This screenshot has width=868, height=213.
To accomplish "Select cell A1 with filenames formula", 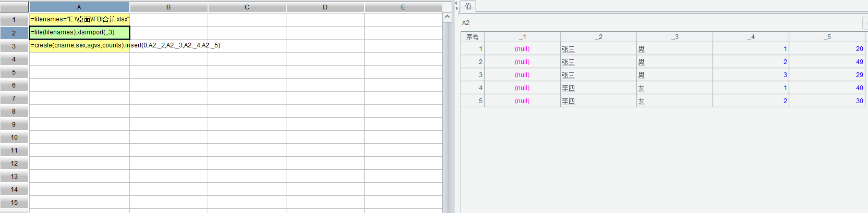I will pos(79,20).
